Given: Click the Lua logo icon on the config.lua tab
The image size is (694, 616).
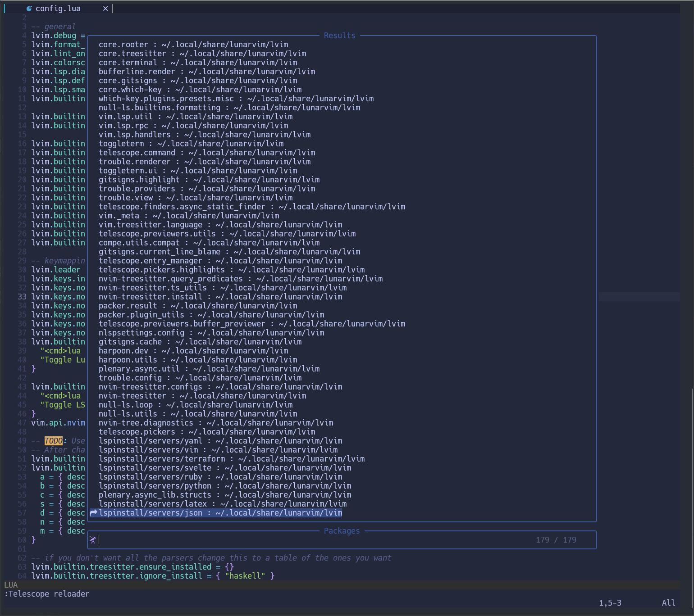Looking at the screenshot, I should 29,8.
